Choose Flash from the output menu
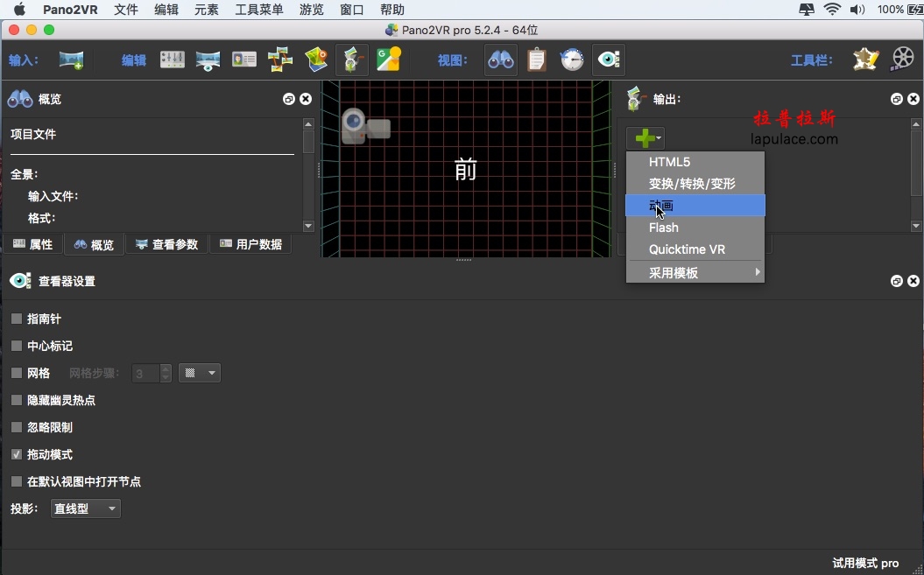This screenshot has height=575, width=924. click(695, 228)
